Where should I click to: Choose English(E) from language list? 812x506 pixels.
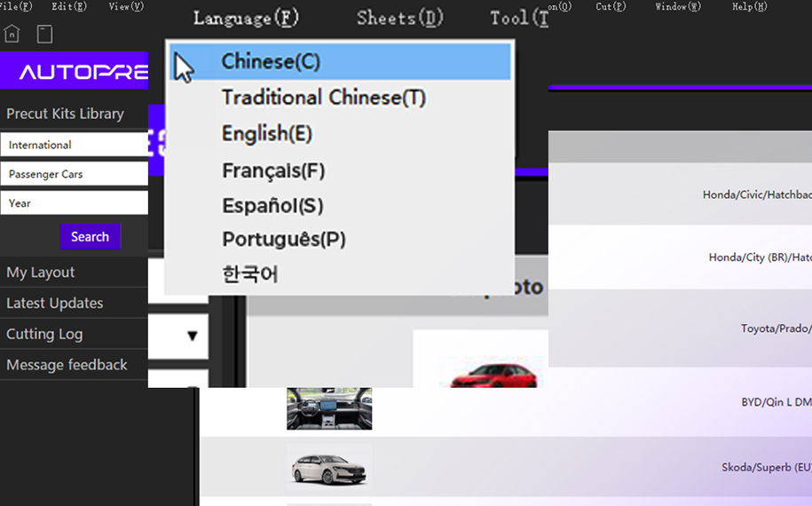pyautogui.click(x=266, y=133)
